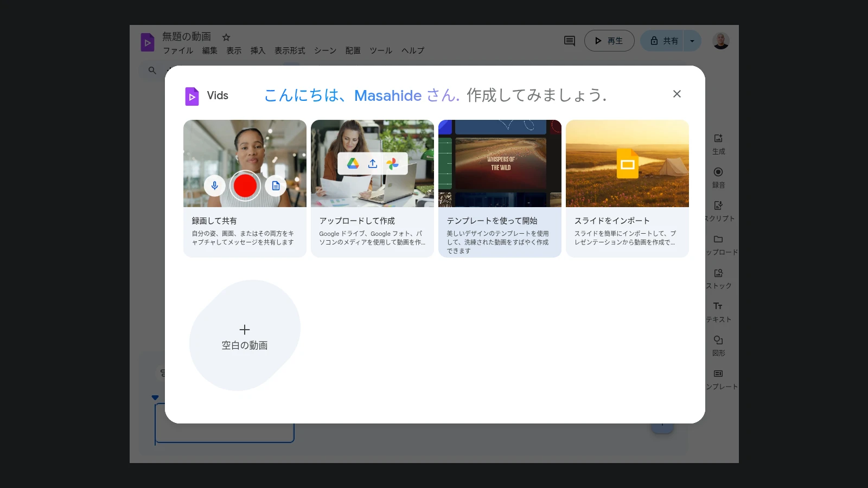This screenshot has height=488, width=868.
Task: Expand the share options dropdown arrow
Action: click(x=692, y=41)
